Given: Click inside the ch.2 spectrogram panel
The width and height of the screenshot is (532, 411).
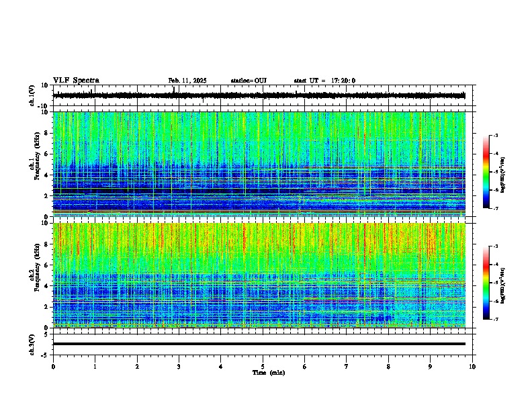Looking at the screenshot, I should click(259, 275).
